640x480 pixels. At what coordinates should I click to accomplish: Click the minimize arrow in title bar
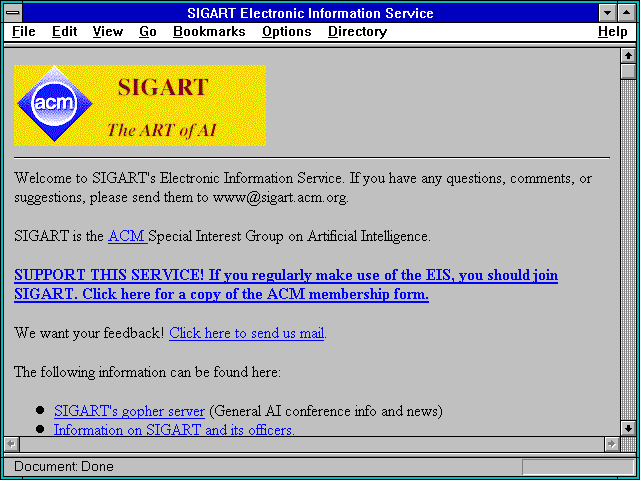click(607, 13)
